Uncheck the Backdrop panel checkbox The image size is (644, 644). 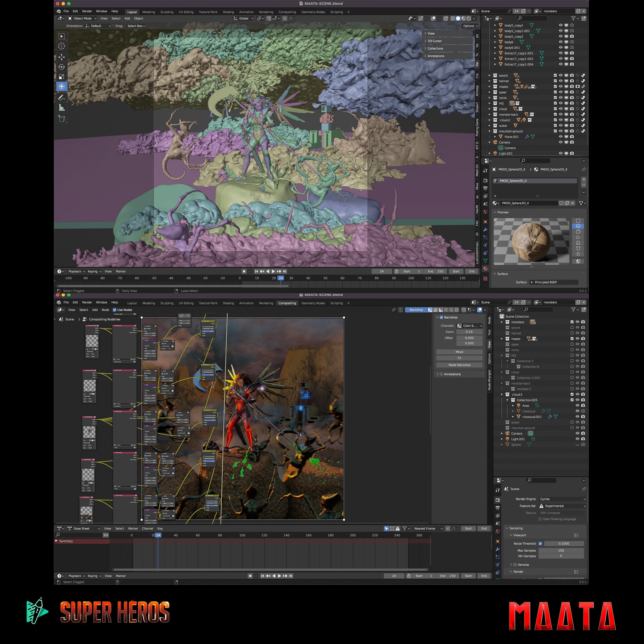click(441, 317)
